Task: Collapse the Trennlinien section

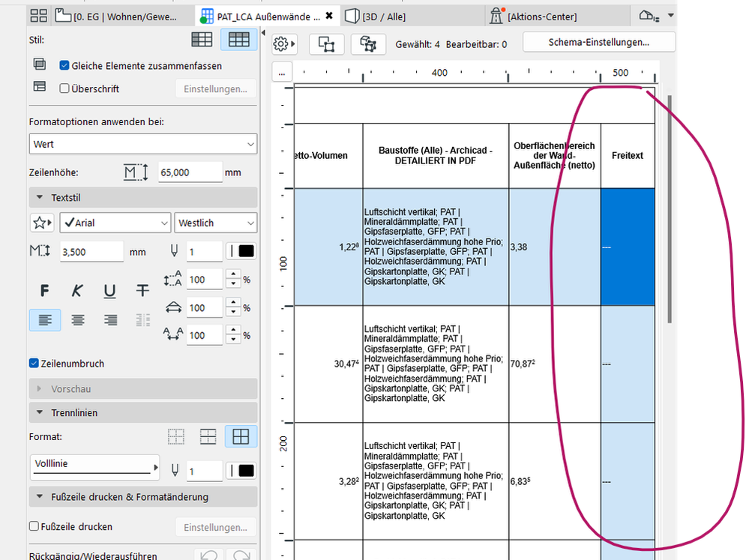Action: 38,413
